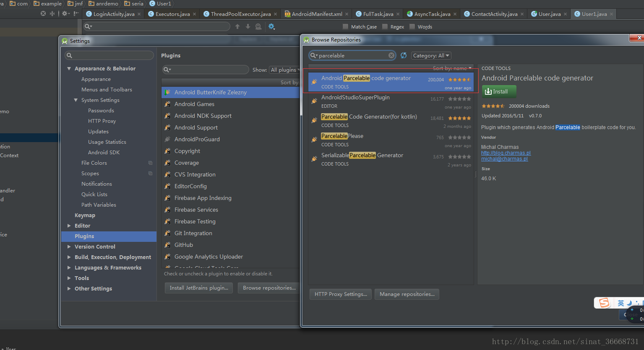Click the AndroidProGuard plugin icon
This screenshot has width=644, height=350.
point(168,139)
